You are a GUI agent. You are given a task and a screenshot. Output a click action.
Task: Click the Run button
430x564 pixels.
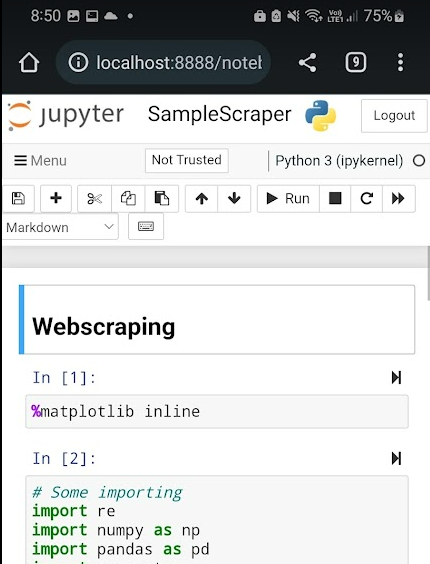click(x=288, y=199)
